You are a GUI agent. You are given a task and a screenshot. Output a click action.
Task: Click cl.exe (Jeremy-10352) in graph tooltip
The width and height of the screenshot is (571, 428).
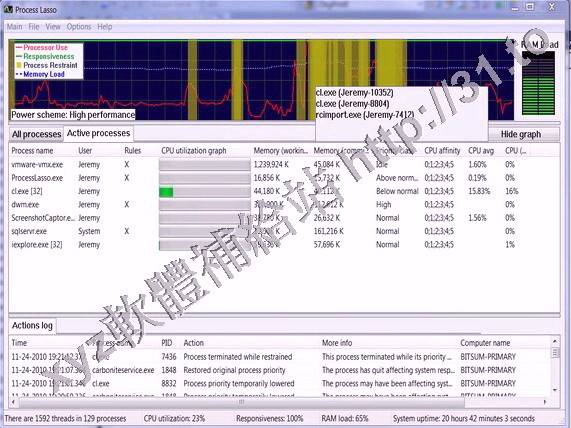pyautogui.click(x=355, y=93)
